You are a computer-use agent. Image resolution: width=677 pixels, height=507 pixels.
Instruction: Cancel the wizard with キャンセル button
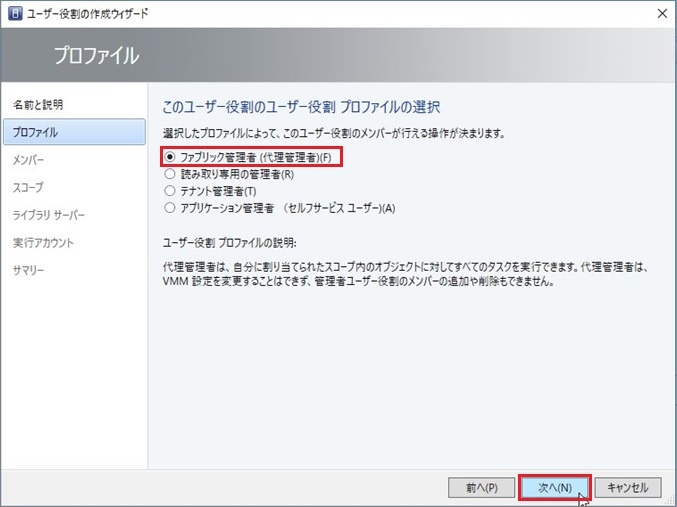point(627,487)
